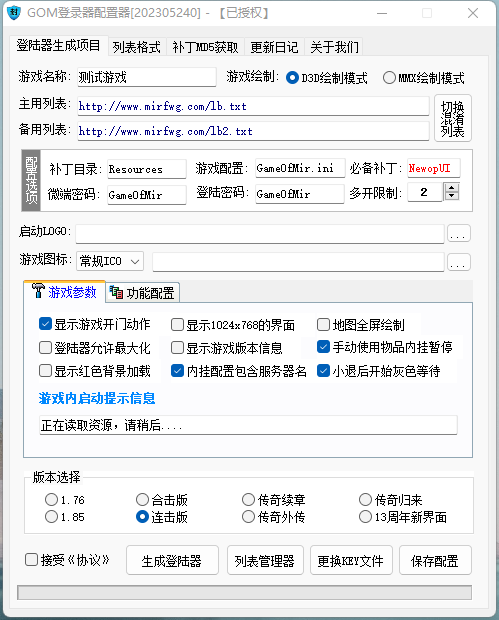Screen dimensions: 499x620
Task: Click browse button next to 启动LOGO field
Action: (459, 233)
